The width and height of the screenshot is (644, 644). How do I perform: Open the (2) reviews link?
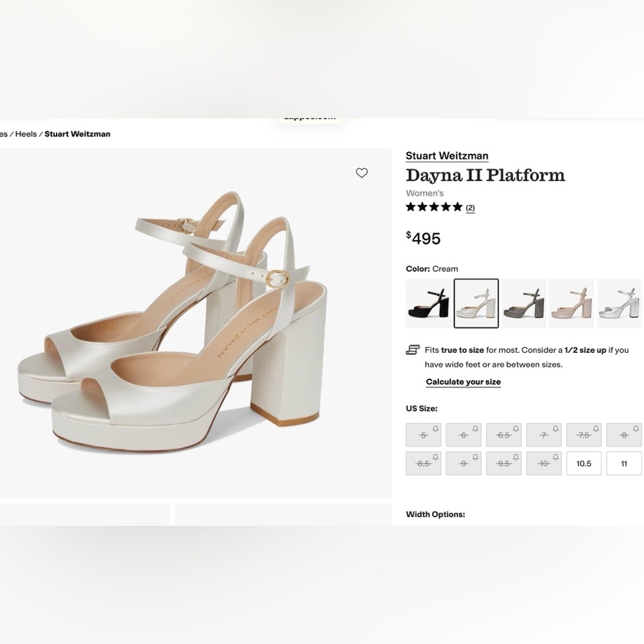click(x=469, y=207)
